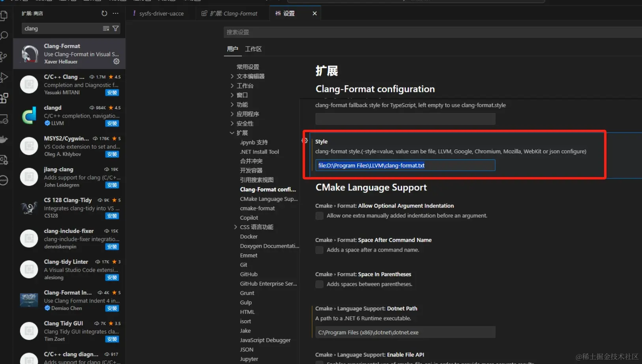This screenshot has height=364, width=642.
Task: Click the Dotnet Path input field
Action: 405,332
